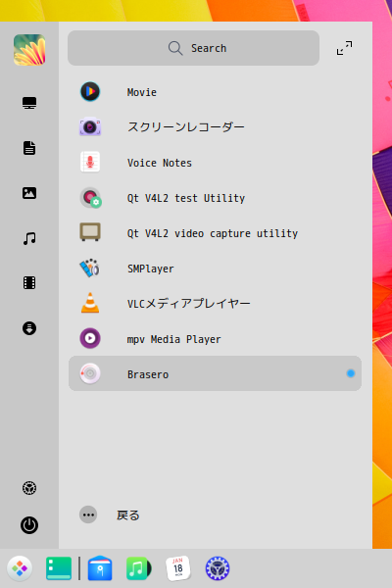
Task: Launch the VLC cone icon
Action: tap(90, 303)
